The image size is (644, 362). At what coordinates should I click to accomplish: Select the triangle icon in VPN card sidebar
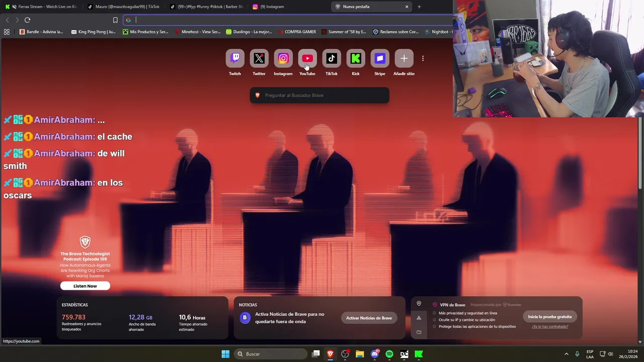point(419,318)
